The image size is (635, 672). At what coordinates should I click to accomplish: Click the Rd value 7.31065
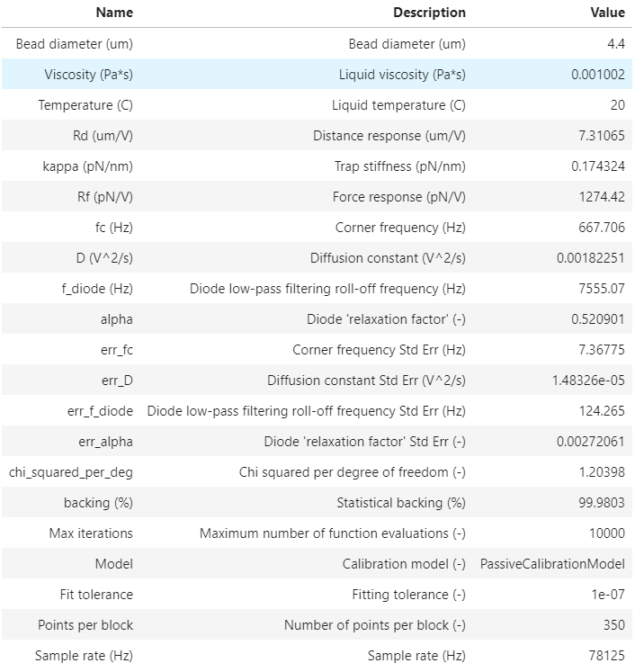[602, 136]
